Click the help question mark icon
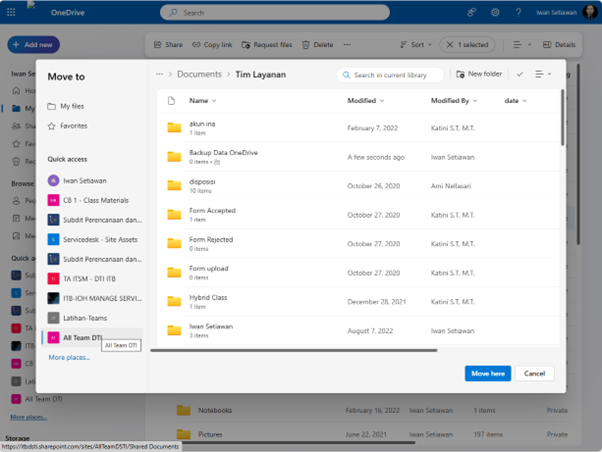The height and width of the screenshot is (452, 602). pos(518,13)
